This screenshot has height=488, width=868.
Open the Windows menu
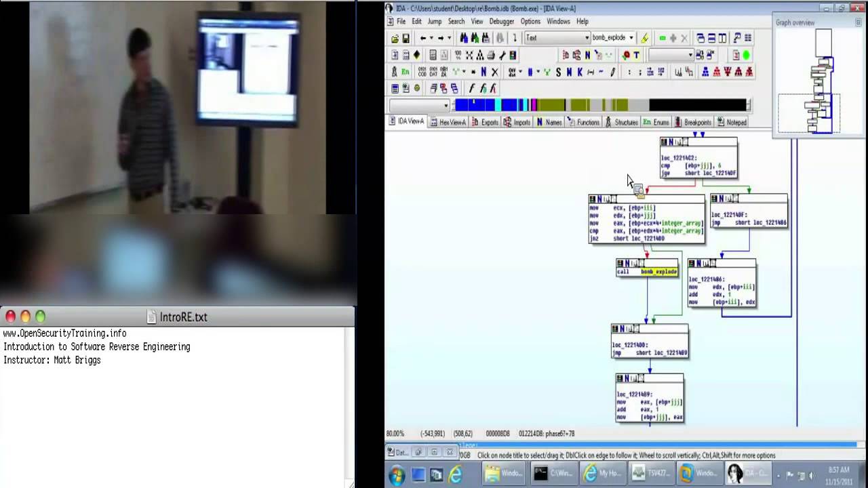(559, 22)
